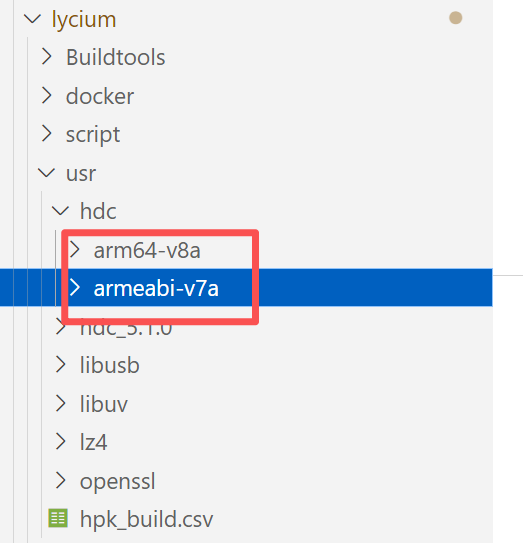
Task: Click the modified dot indicator beside lycium
Action: 455,18
